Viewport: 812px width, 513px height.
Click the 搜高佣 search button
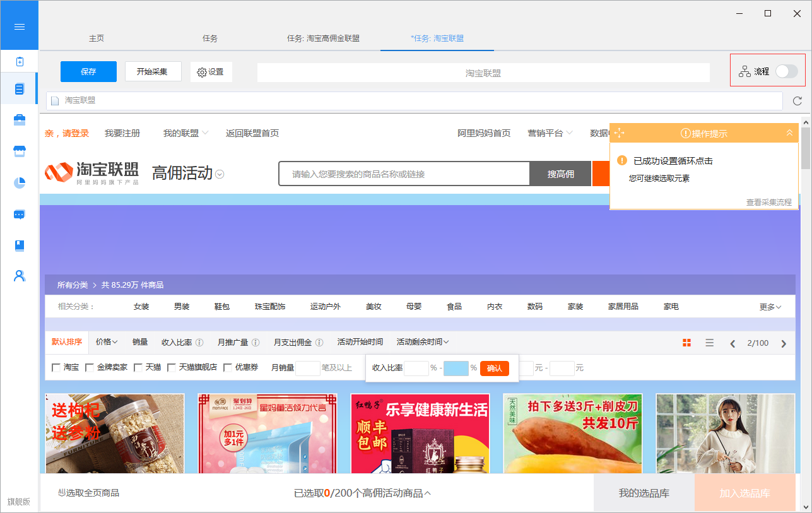(560, 174)
